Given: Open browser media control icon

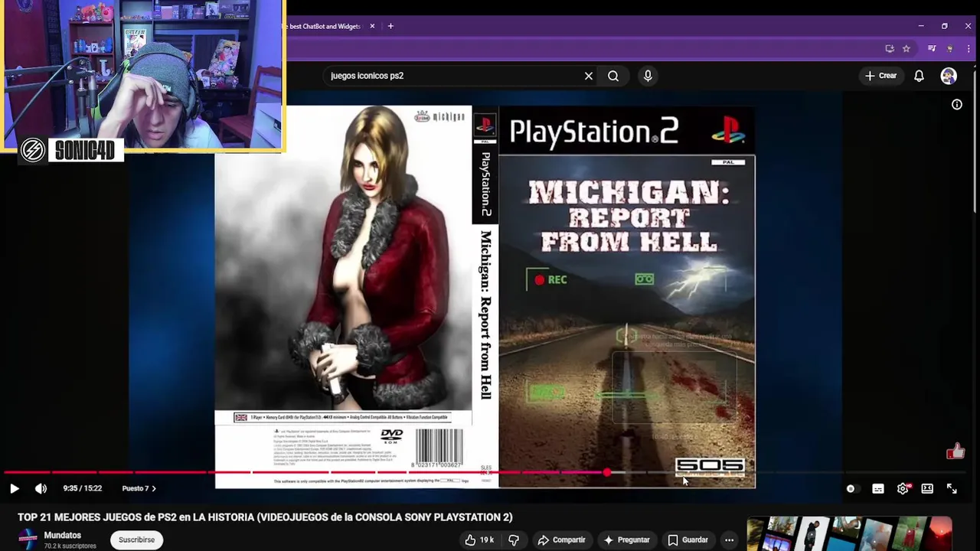Looking at the screenshot, I should 932,48.
